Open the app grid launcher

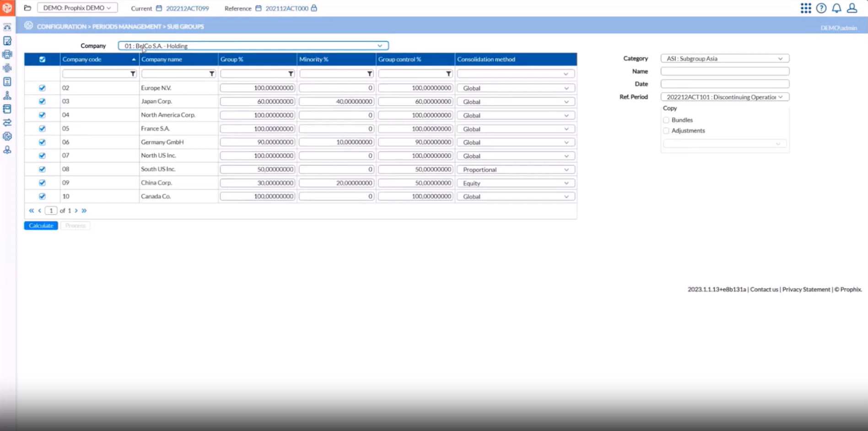click(806, 8)
